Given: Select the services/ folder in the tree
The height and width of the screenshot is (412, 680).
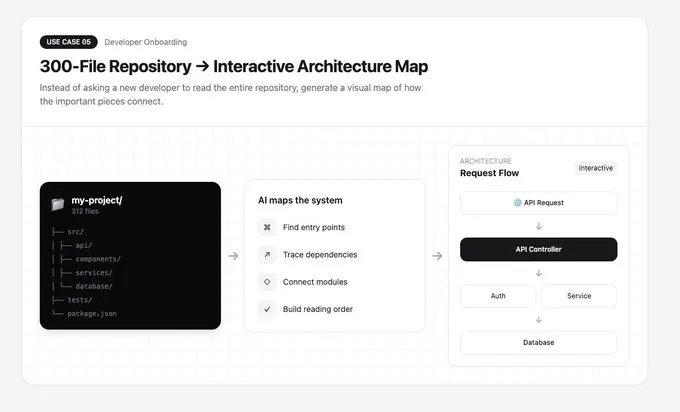Looking at the screenshot, I should [x=94, y=273].
